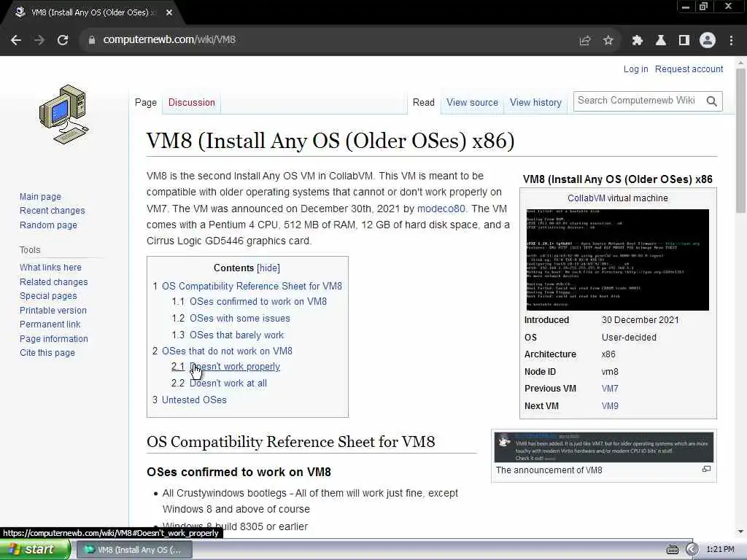Click the scrollbar down arrow
This screenshot has height=560, width=747.
(x=740, y=532)
